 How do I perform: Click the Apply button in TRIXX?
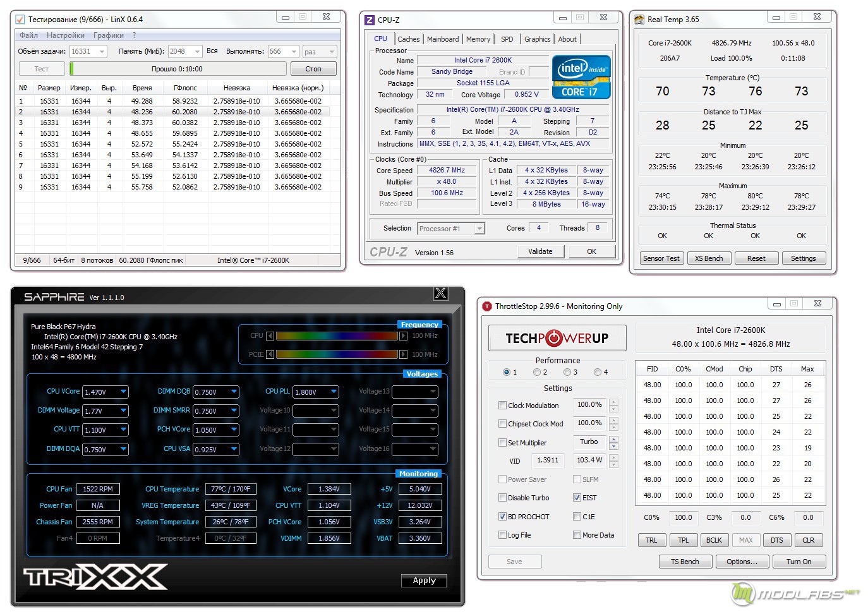[424, 581]
